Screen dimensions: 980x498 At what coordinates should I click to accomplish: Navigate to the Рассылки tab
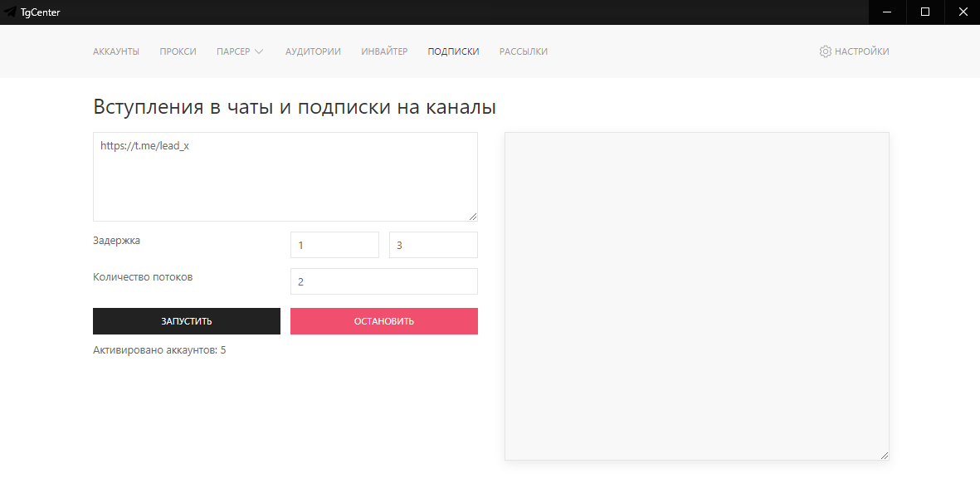pyautogui.click(x=523, y=51)
